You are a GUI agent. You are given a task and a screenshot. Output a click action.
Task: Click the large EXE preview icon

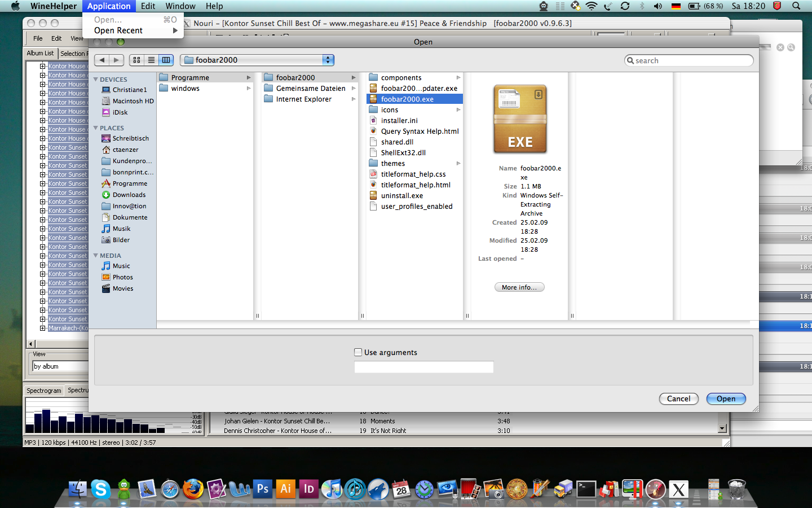(520, 119)
